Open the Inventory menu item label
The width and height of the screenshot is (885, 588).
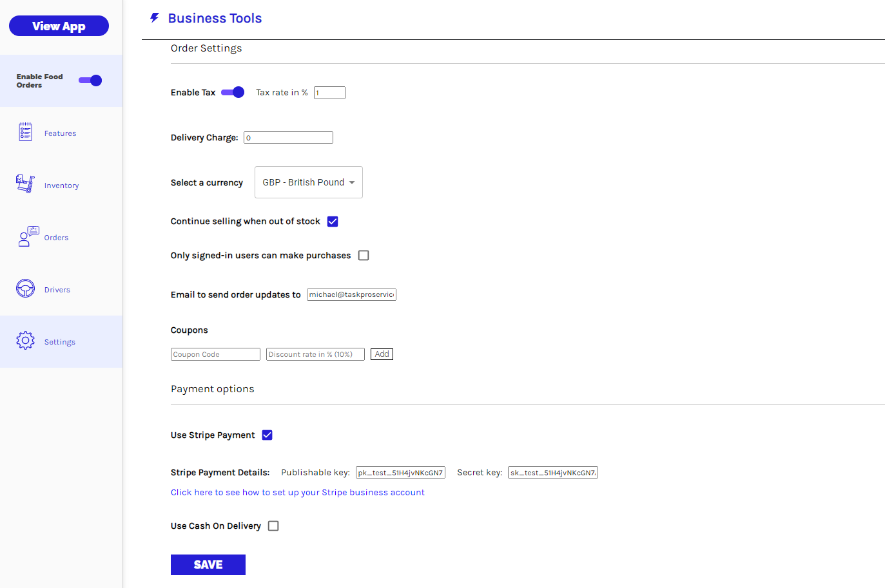pos(61,185)
